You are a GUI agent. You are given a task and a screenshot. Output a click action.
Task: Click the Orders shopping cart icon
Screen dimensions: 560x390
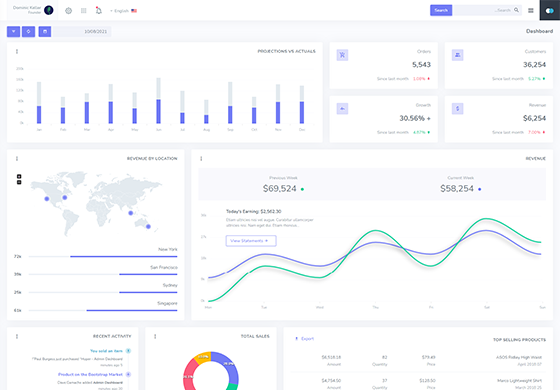point(342,55)
